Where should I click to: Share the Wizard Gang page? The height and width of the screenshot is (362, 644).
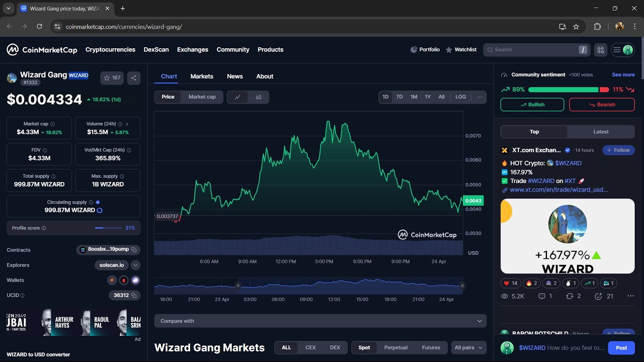133,78
